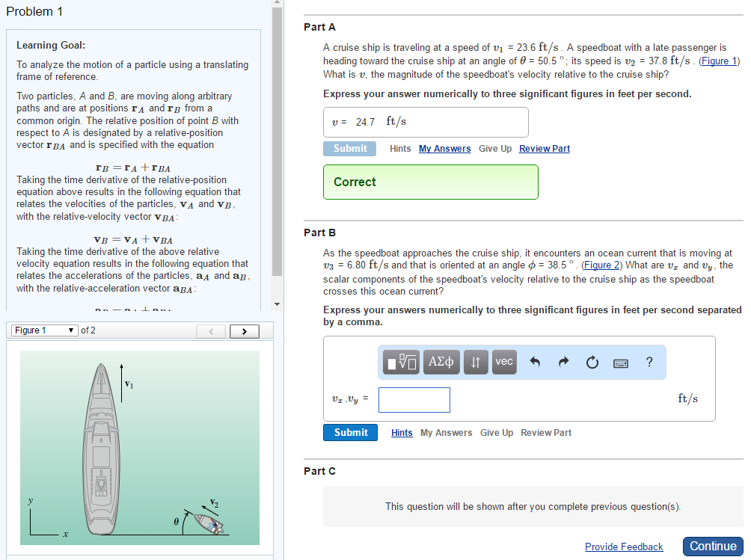Advance to the next figure with right chevron

pyautogui.click(x=244, y=330)
